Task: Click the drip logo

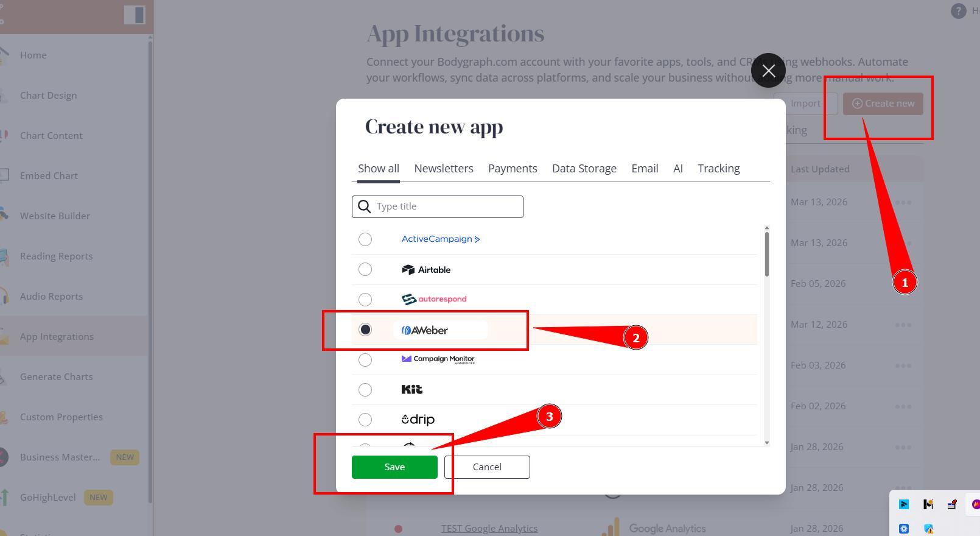Action: tap(418, 420)
